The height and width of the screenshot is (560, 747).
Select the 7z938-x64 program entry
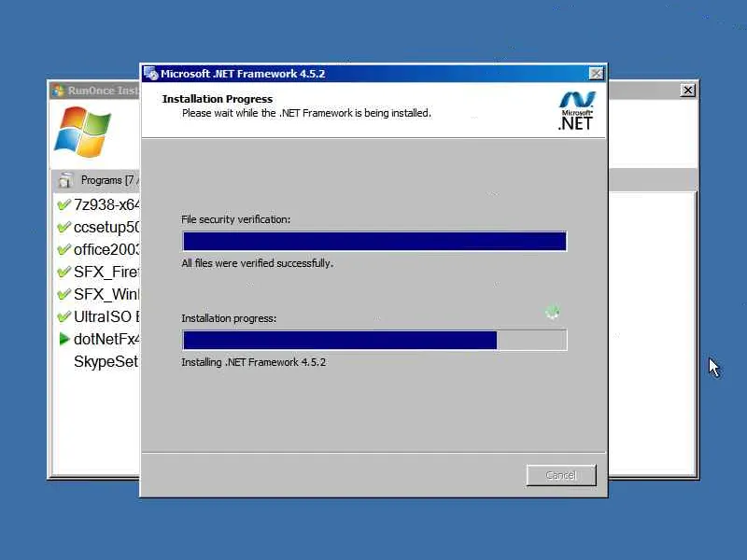[x=106, y=204]
